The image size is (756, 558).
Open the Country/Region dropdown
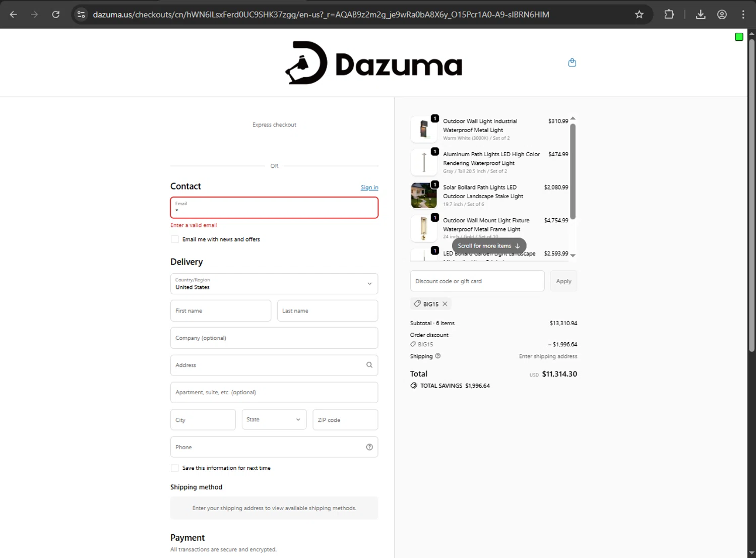[274, 284]
